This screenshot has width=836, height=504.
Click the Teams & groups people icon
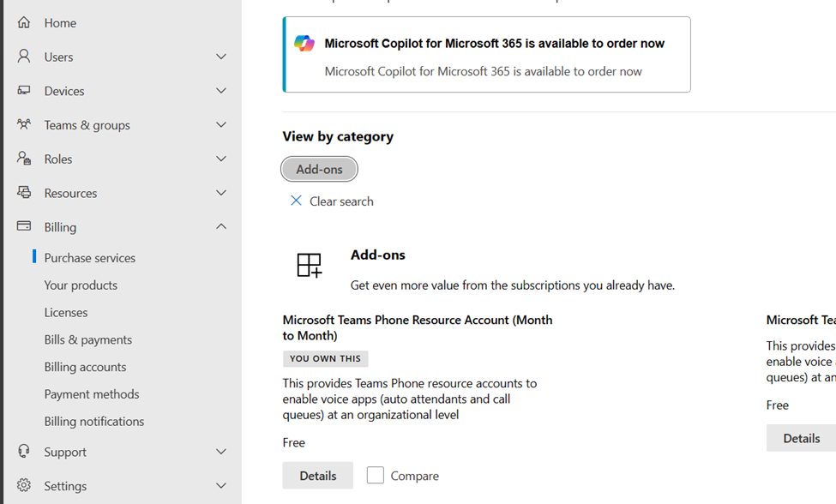click(23, 124)
